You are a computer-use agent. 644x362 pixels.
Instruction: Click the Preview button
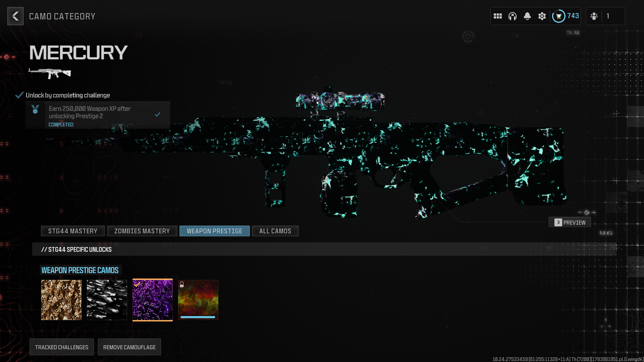pyautogui.click(x=570, y=222)
